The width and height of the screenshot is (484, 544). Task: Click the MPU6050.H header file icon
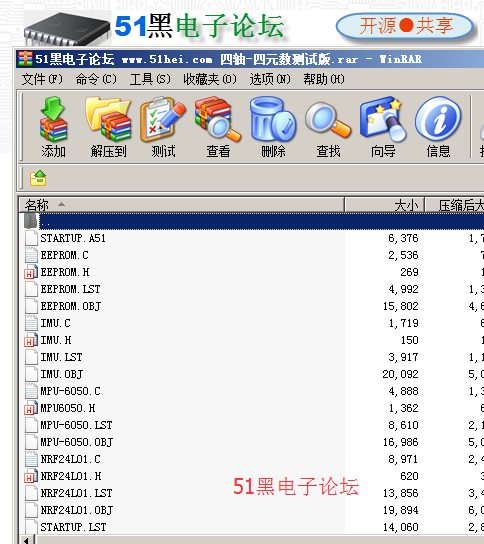tap(31, 408)
